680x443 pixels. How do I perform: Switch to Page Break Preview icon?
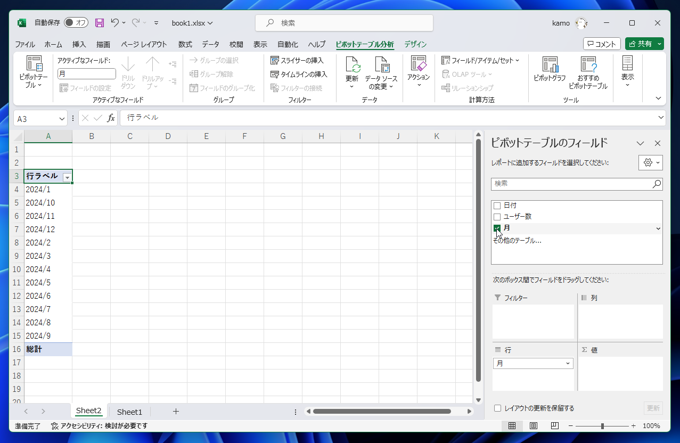[555, 426]
